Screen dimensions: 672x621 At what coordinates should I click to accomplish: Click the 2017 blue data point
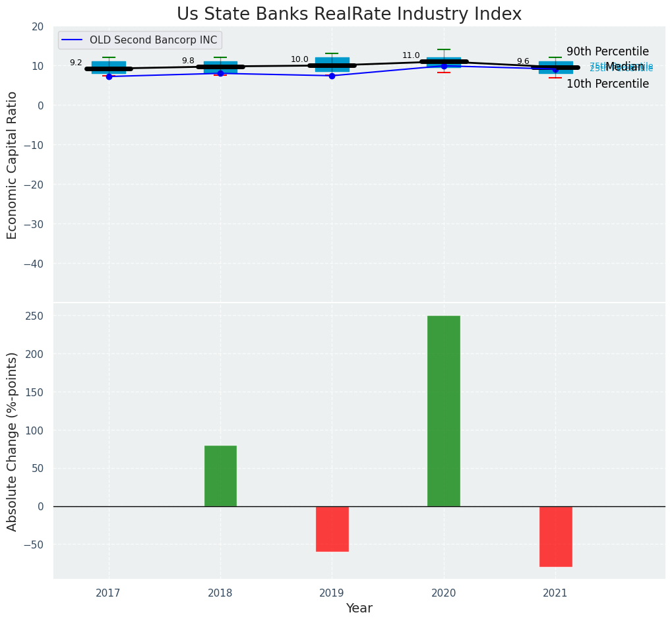tap(109, 76)
